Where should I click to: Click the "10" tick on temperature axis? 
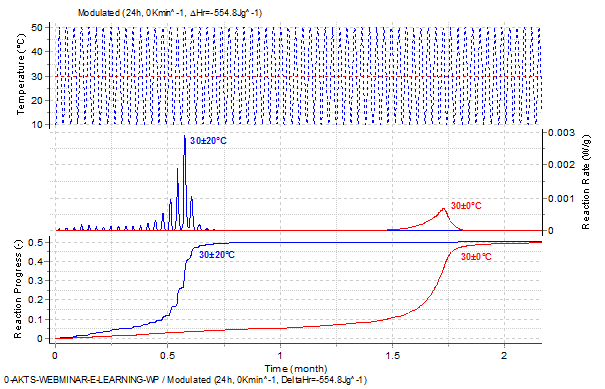pyautogui.click(x=37, y=125)
